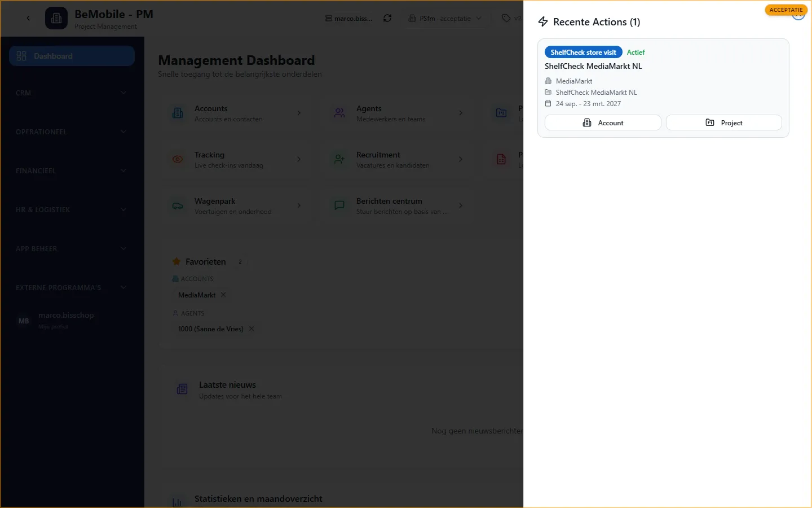Click the BeMobile PM app logo
The width and height of the screenshot is (812, 508).
click(x=56, y=19)
